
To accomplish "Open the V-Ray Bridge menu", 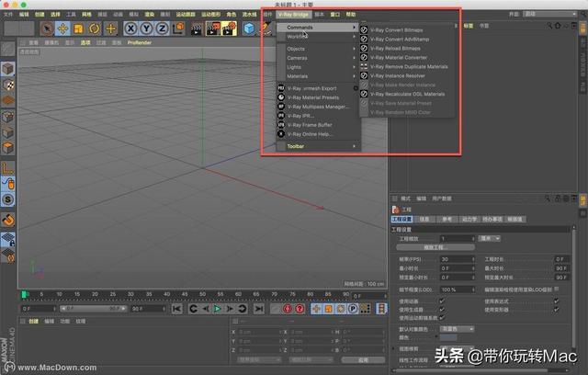I will pyautogui.click(x=294, y=15).
